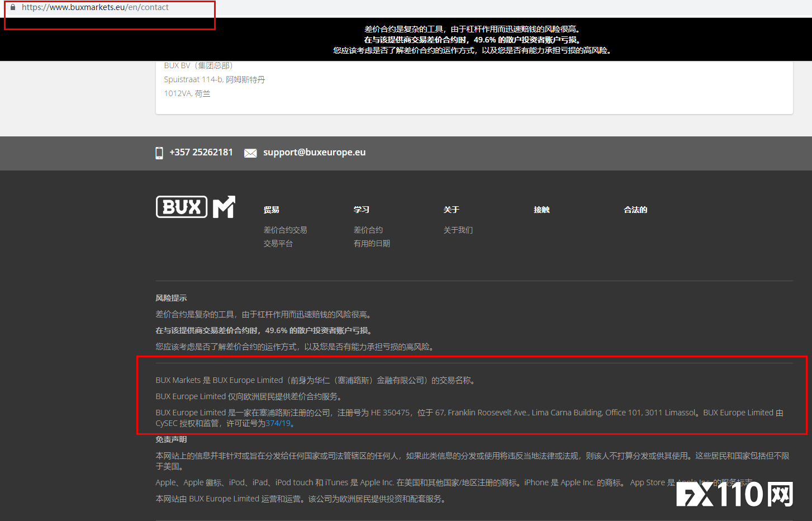This screenshot has height=521, width=812.
Task: Click the 免责声明 heading text
Action: tap(171, 439)
